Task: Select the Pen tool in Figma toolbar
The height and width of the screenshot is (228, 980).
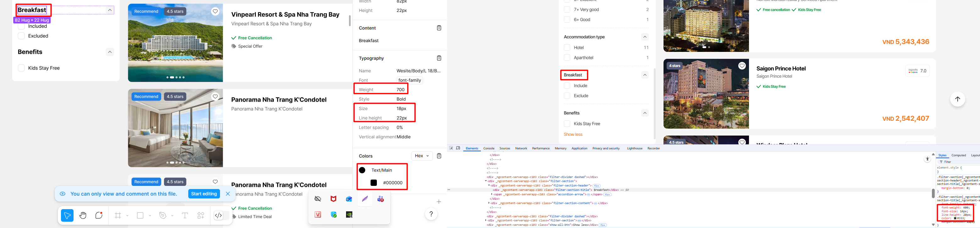Action: [x=163, y=216]
